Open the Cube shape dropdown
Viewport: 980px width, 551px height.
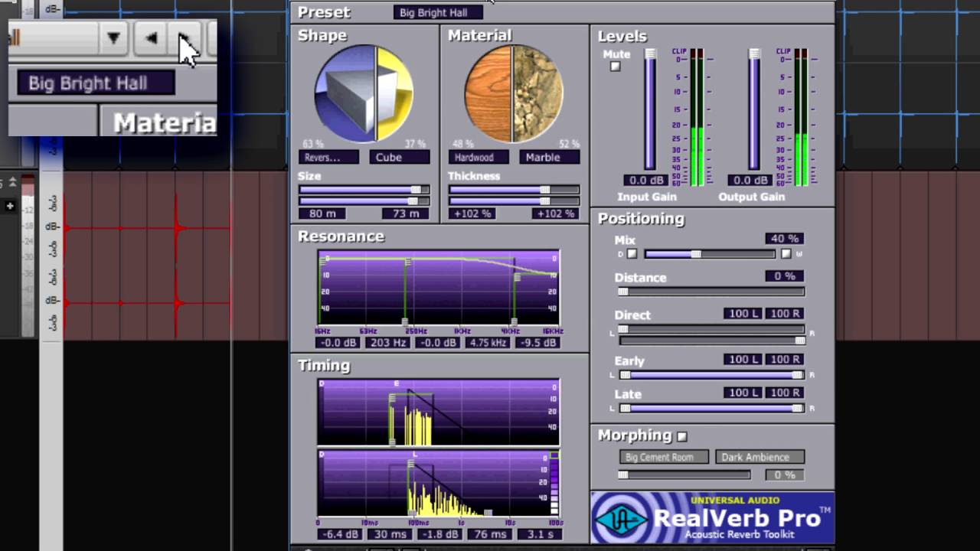(399, 157)
